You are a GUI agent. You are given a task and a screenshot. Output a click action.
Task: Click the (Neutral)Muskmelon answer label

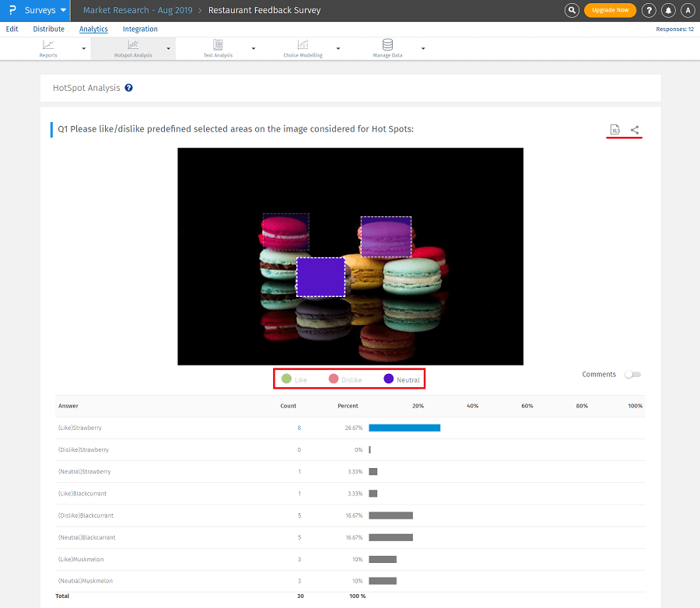coord(86,582)
